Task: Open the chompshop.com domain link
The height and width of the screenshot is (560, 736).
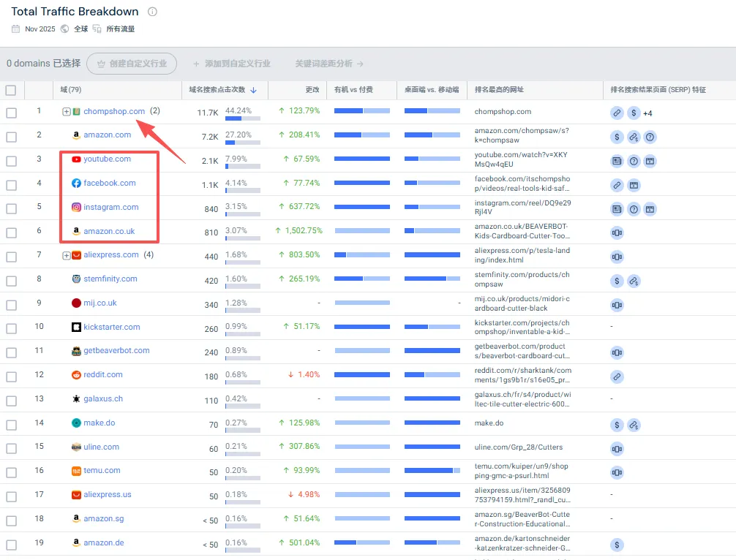Action: pyautogui.click(x=114, y=111)
